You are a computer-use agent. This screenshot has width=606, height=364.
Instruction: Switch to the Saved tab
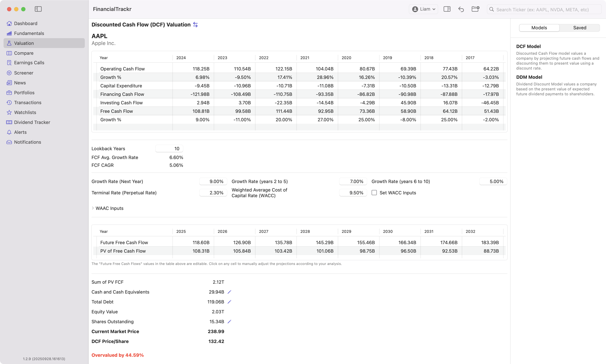(579, 28)
